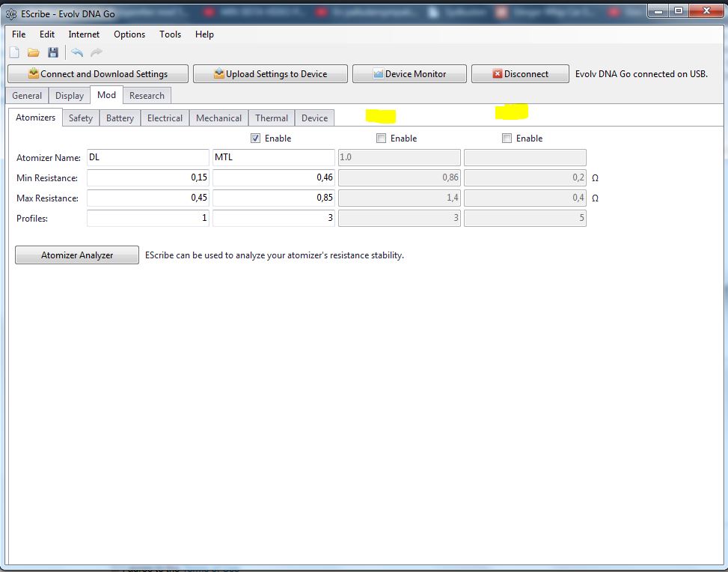
Task: Click the EScribe app icon in title bar
Action: (x=11, y=14)
